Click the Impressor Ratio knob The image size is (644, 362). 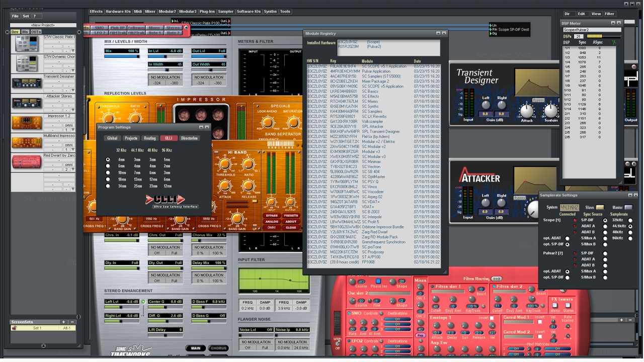point(136,118)
